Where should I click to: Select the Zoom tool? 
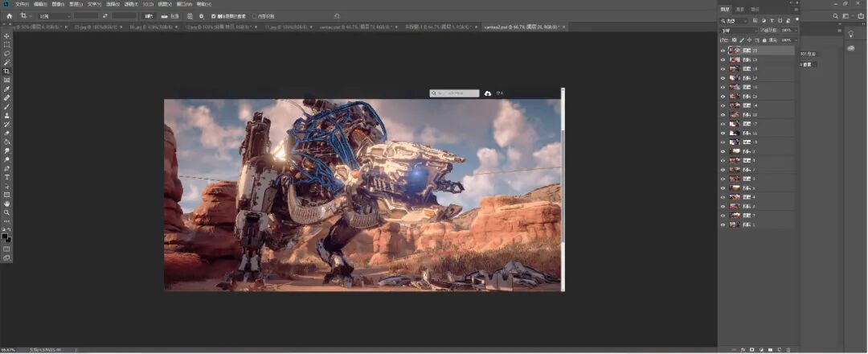click(7, 212)
